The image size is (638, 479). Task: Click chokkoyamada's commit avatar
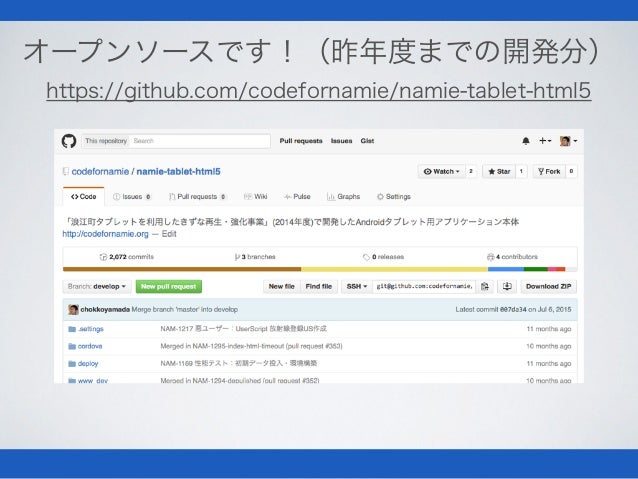[73, 310]
